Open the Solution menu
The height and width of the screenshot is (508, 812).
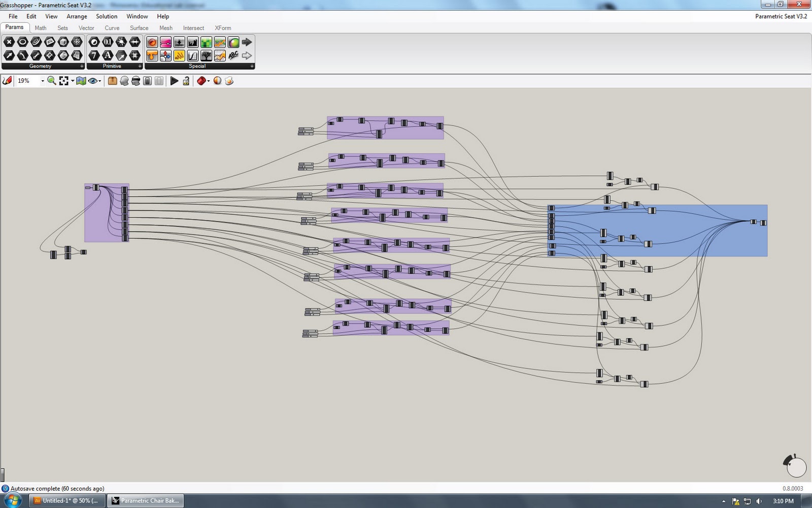point(106,16)
